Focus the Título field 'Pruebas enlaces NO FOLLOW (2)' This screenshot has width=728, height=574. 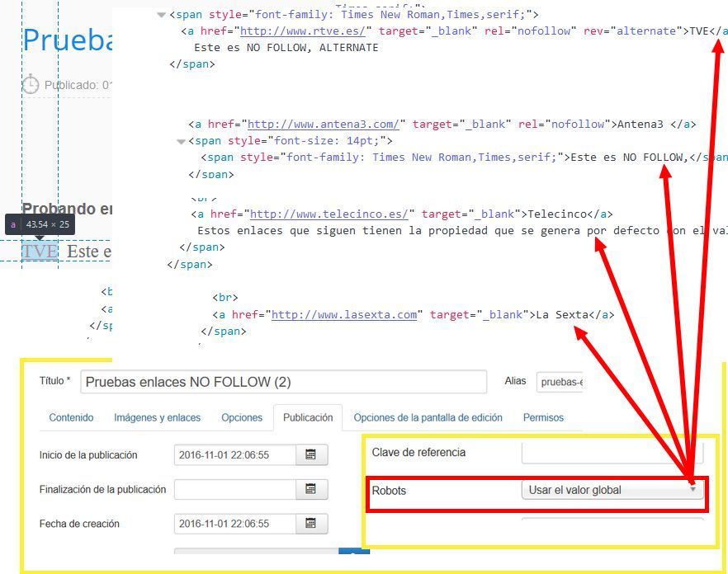click(x=283, y=382)
